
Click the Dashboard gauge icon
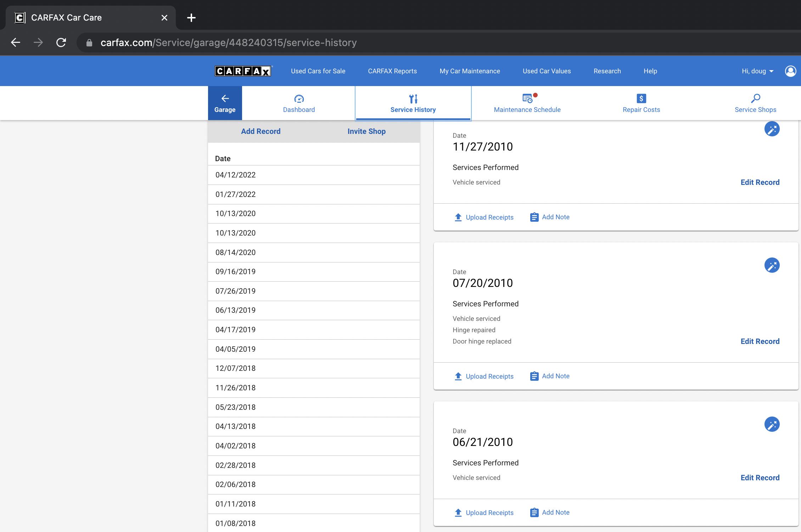pos(299,98)
